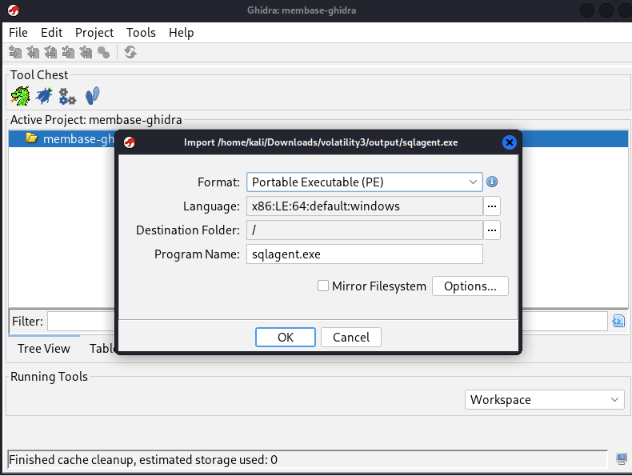Click the format info icon

click(492, 182)
